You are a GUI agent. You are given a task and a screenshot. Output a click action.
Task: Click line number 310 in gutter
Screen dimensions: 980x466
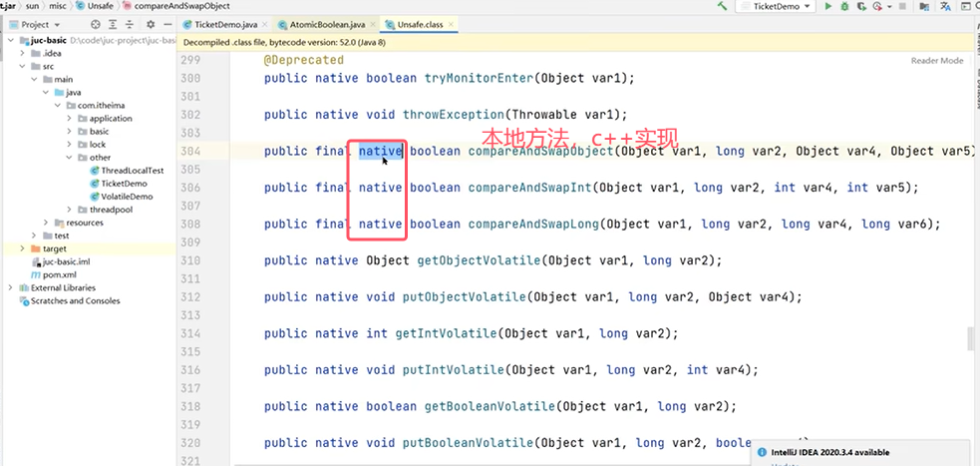[x=190, y=260]
